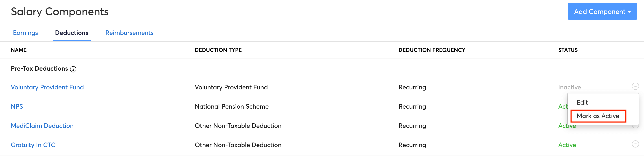Choose Edit from the row context menu
644x156 pixels.
[582, 102]
